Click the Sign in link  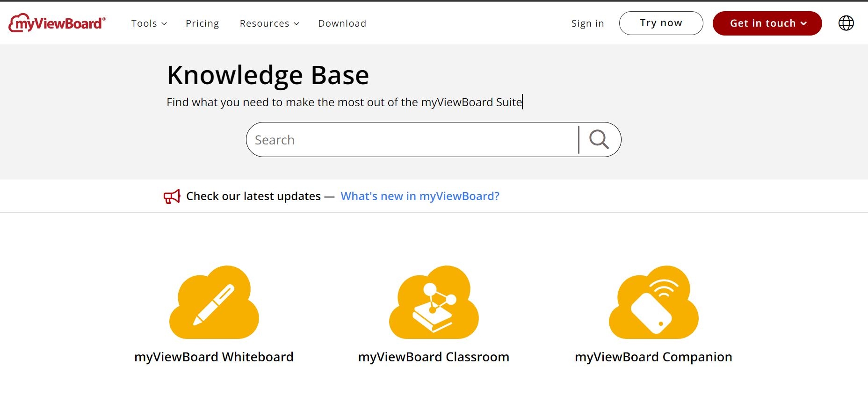tap(588, 23)
